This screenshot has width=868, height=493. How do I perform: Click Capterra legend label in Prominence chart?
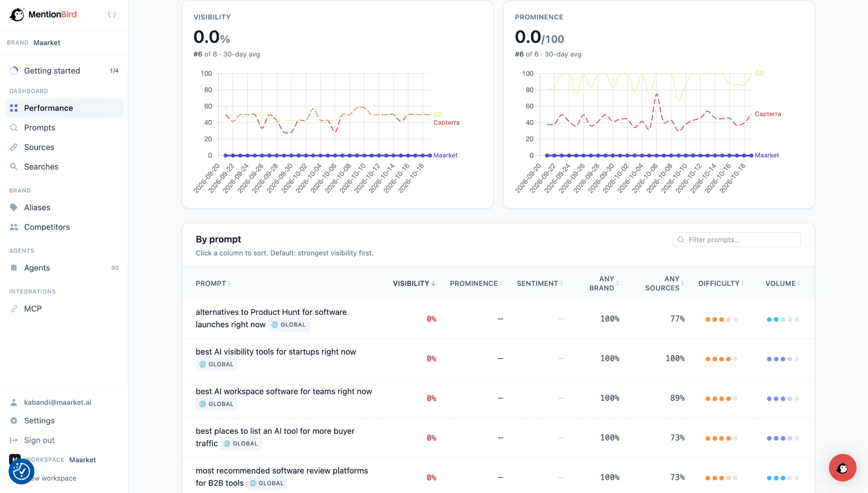pos(768,114)
